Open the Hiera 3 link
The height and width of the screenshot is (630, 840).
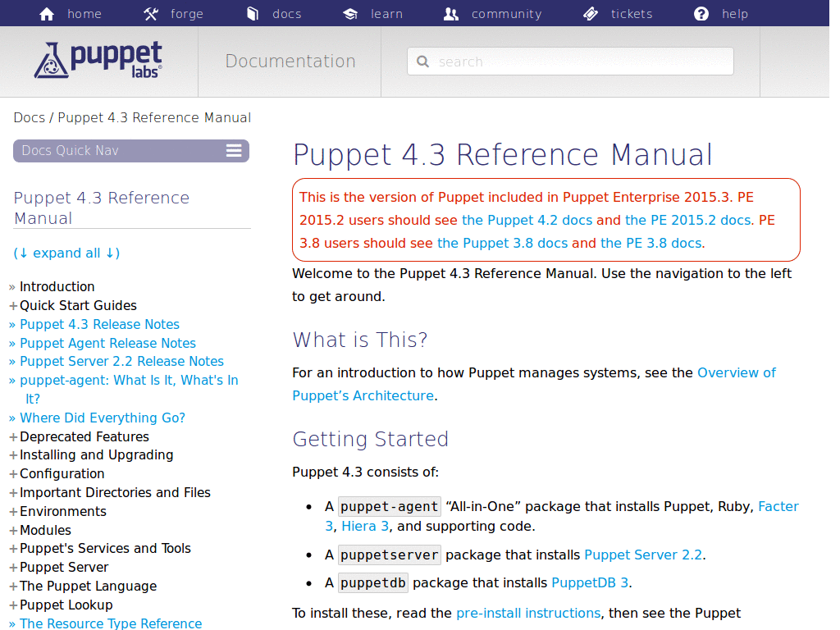pyautogui.click(x=365, y=526)
